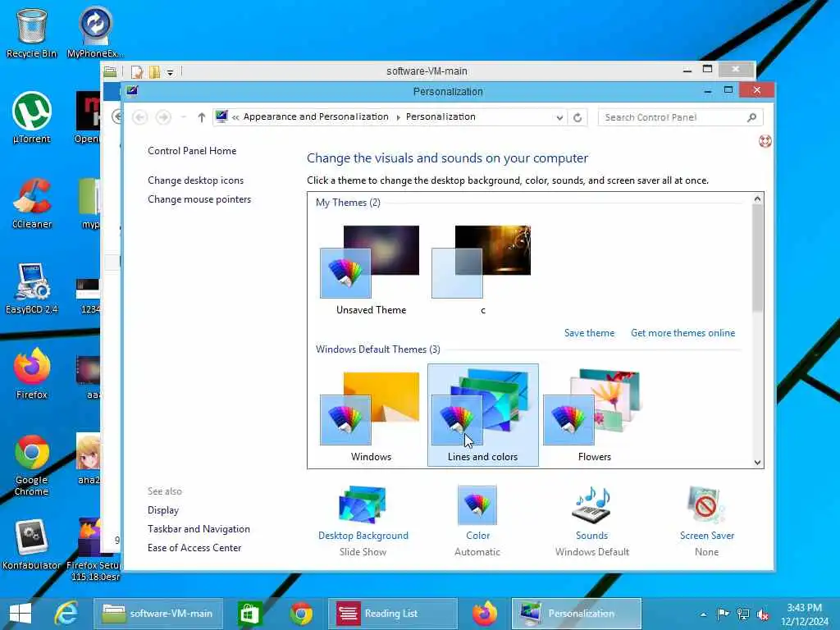840x630 pixels.
Task: Click Get more themes online link
Action: [x=683, y=333]
